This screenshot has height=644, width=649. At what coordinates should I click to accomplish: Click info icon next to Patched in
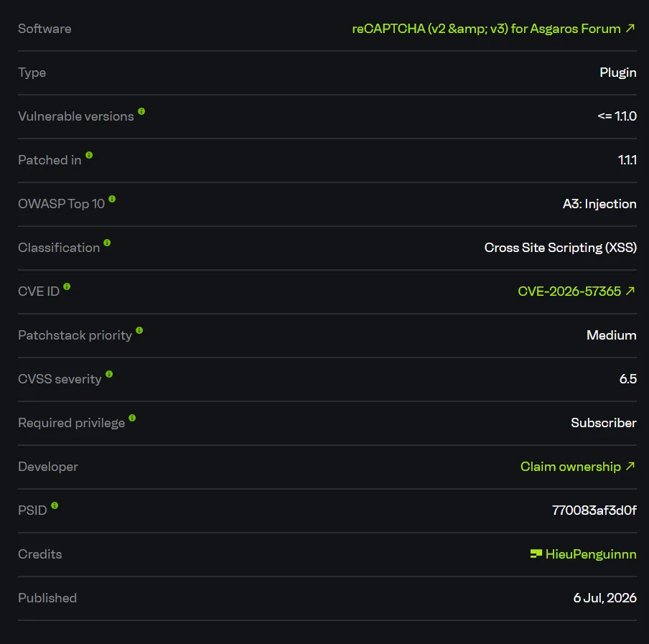[89, 155]
